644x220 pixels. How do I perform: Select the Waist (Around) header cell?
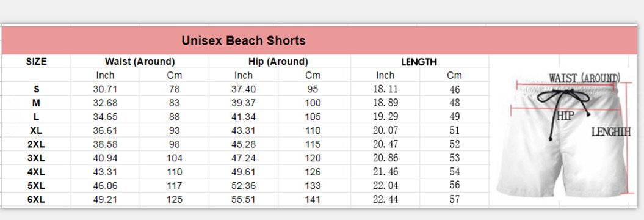(x=140, y=62)
